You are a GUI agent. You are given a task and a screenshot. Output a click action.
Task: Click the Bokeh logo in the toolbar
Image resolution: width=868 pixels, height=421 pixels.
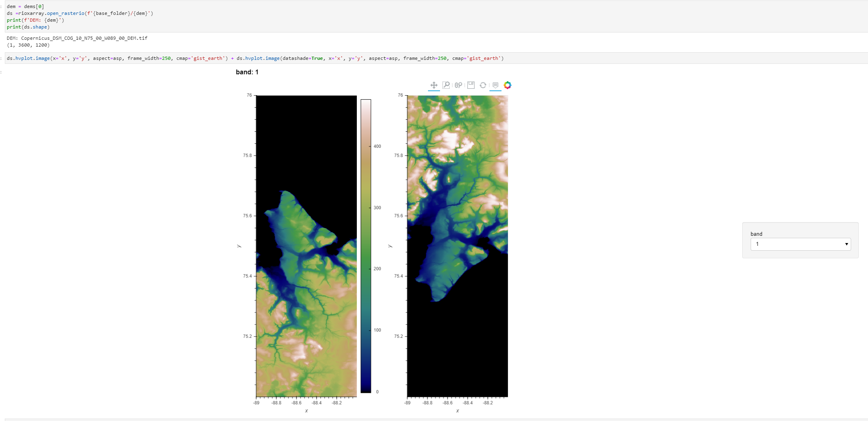click(x=508, y=85)
